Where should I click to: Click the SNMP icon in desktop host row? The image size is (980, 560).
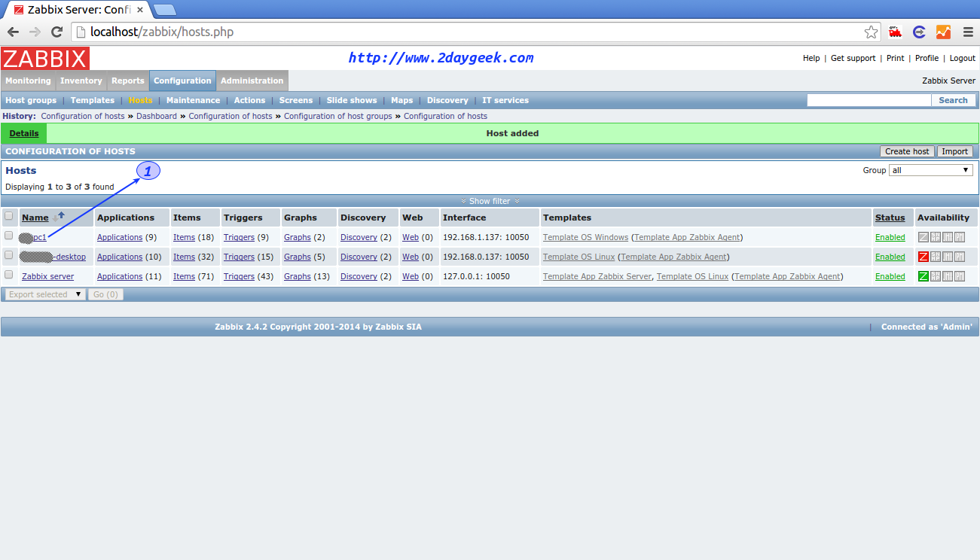pyautogui.click(x=936, y=257)
